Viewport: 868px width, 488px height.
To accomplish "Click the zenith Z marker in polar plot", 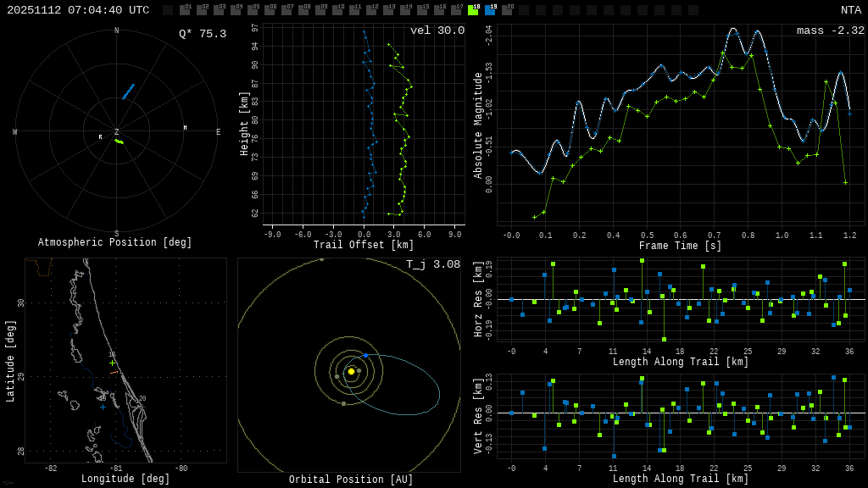I will [x=116, y=132].
